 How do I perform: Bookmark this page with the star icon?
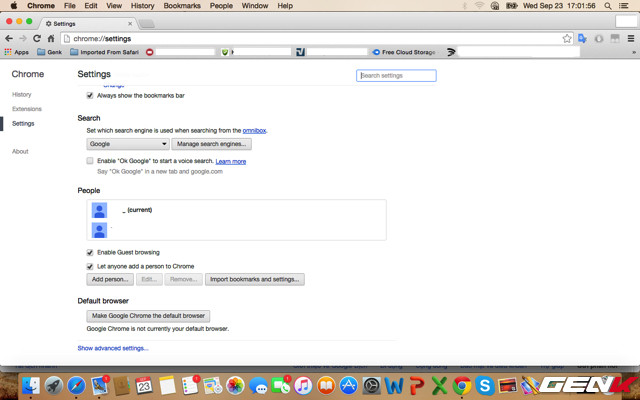(567, 38)
